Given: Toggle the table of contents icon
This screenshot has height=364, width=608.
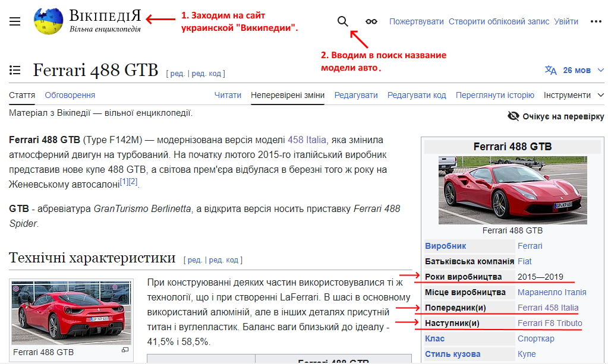Looking at the screenshot, I should point(15,70).
